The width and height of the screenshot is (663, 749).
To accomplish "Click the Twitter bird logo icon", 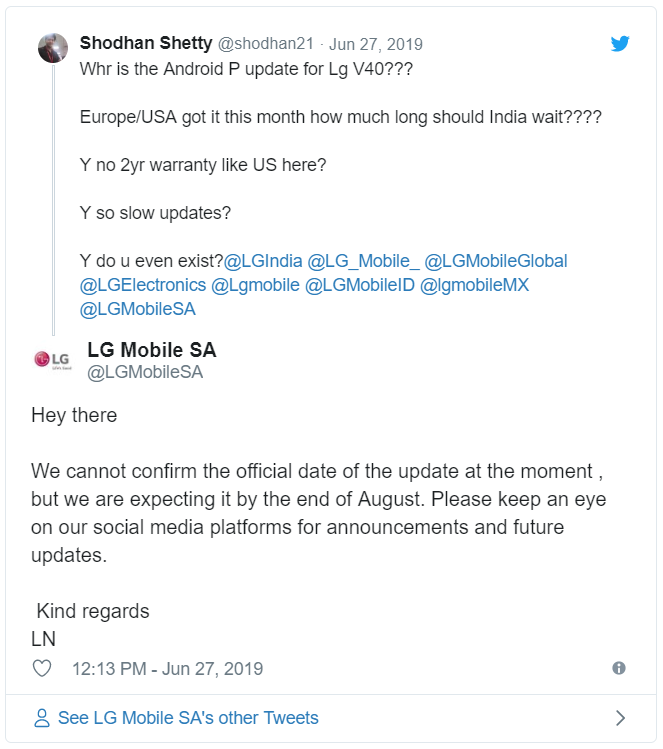I will (x=620, y=44).
